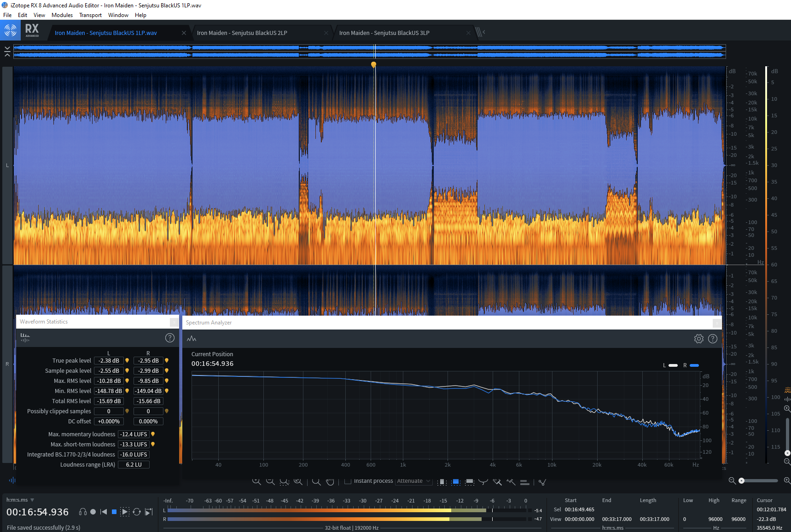Viewport: 791px width, 532px height.
Task: Select the brush selection tool
Action: 497,482
